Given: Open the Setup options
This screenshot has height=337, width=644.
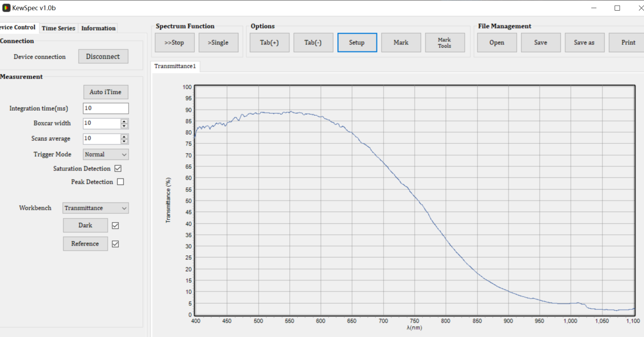Looking at the screenshot, I should [357, 43].
